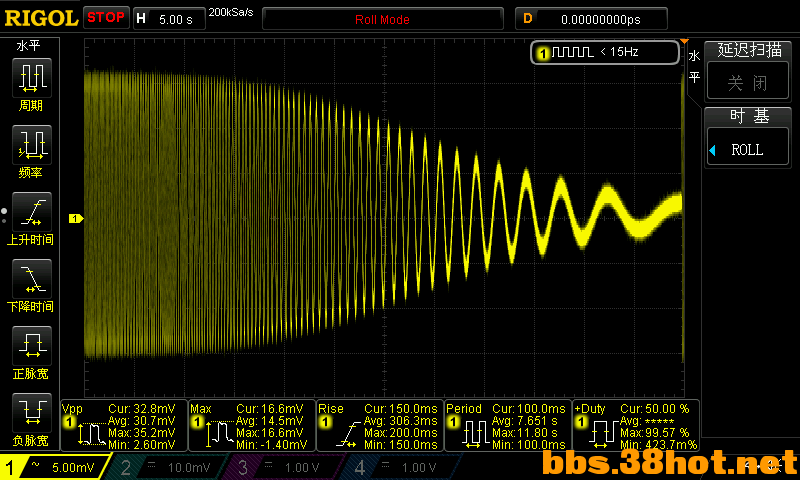Select the 下降时间 fall time measurement icon
Screen dimensions: 800x480
tap(32, 279)
